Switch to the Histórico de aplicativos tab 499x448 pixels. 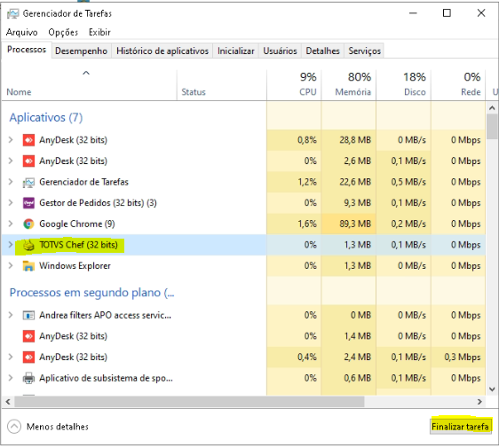(x=162, y=51)
